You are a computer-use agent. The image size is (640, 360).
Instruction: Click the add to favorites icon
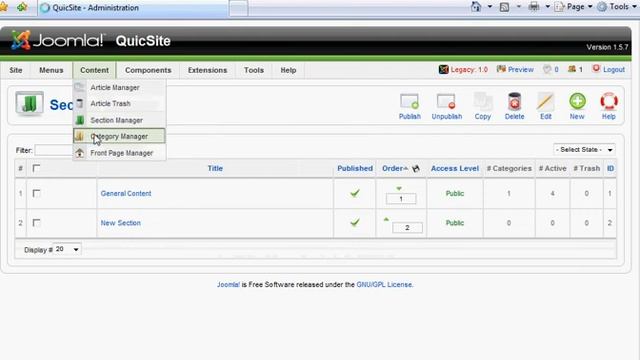(22, 7)
